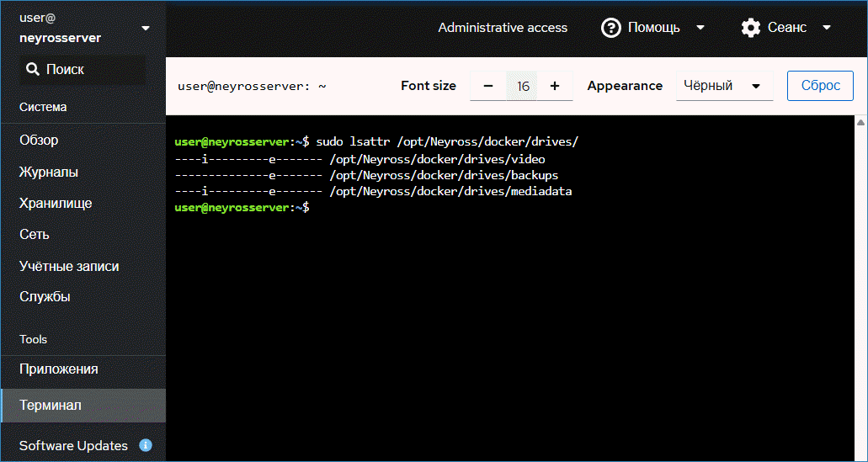Click the help question mark icon
This screenshot has width=868, height=462.
click(x=611, y=28)
